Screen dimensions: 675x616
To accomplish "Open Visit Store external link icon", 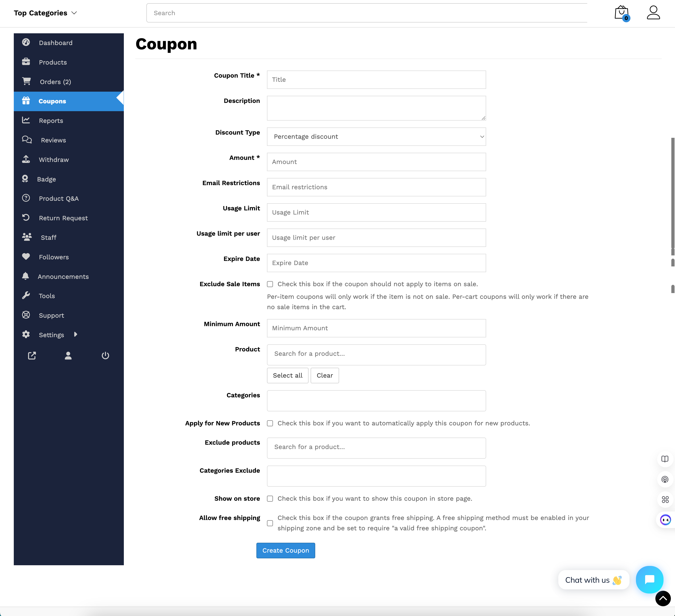I will point(32,356).
